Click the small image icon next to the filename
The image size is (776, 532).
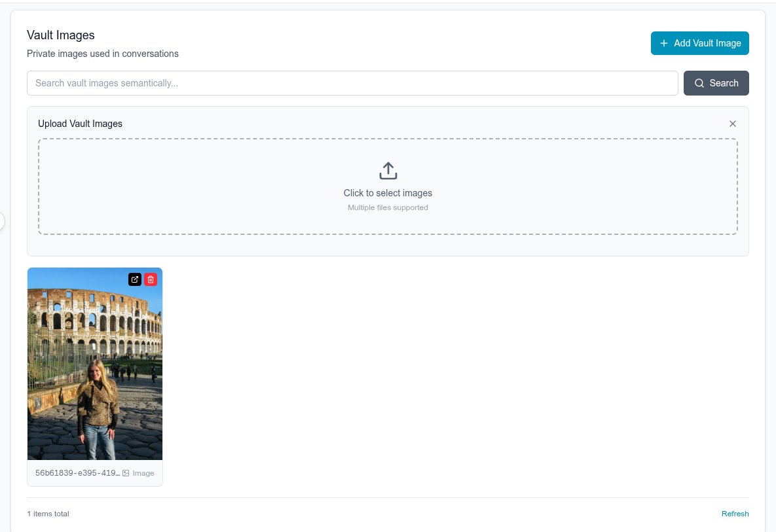125,473
